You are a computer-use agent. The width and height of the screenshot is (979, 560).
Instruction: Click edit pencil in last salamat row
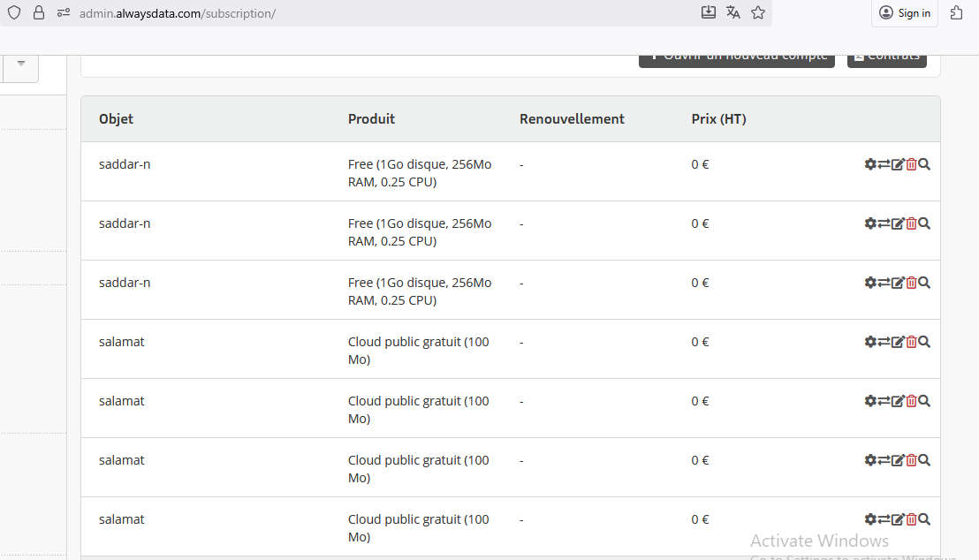pos(898,519)
